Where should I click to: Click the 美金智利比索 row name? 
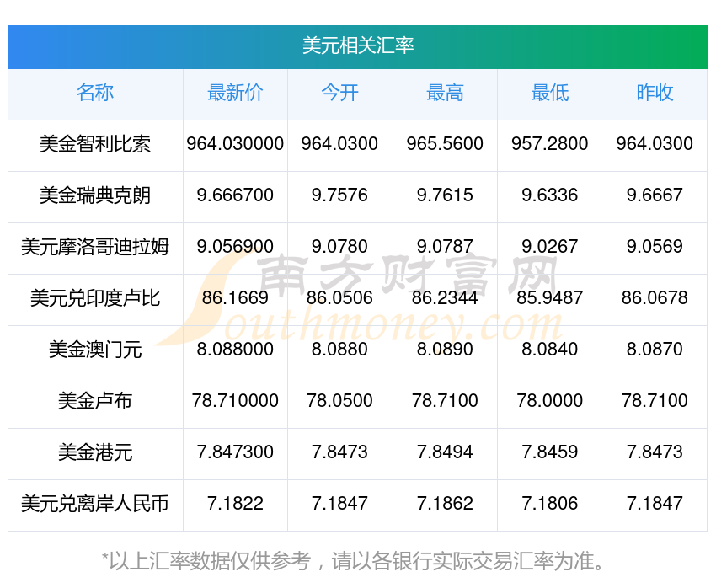(95, 144)
